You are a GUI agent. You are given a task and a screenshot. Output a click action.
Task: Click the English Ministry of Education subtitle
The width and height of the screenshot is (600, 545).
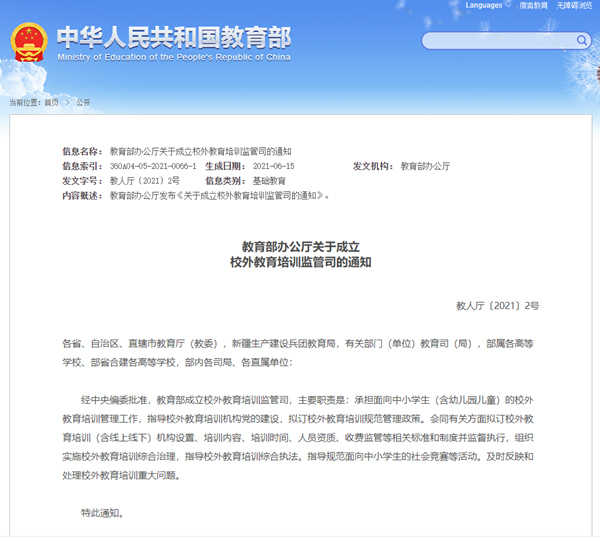point(173,57)
